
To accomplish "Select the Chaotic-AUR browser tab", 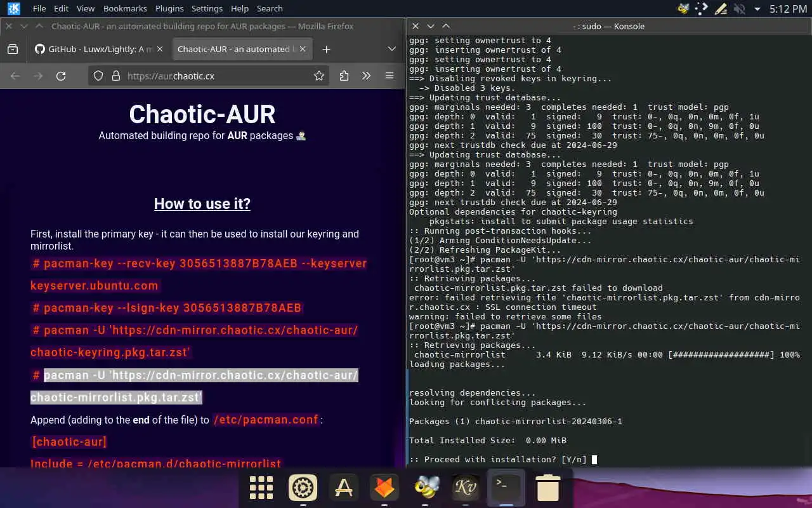I will click(x=233, y=49).
